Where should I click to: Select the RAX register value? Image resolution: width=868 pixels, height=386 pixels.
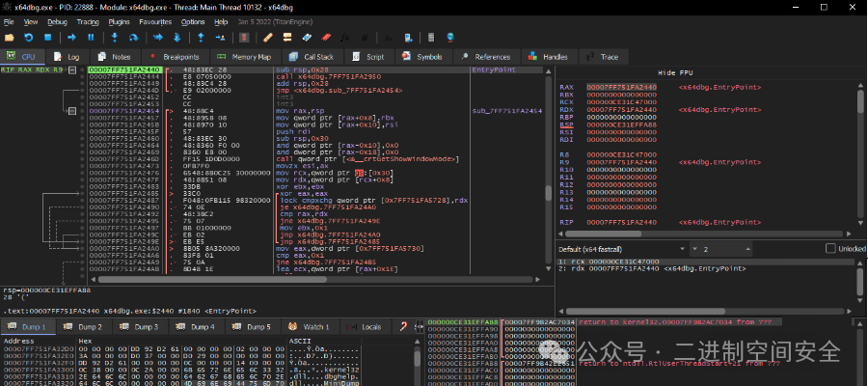tap(623, 87)
